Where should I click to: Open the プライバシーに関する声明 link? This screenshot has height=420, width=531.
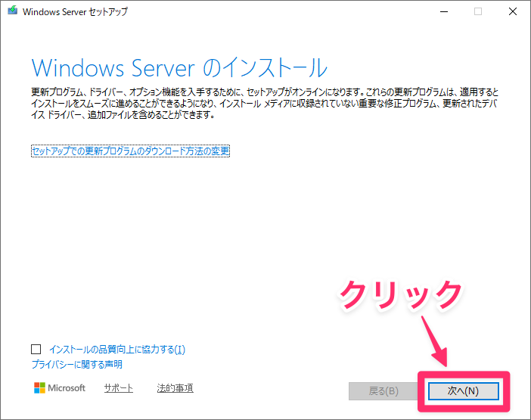[x=76, y=365]
